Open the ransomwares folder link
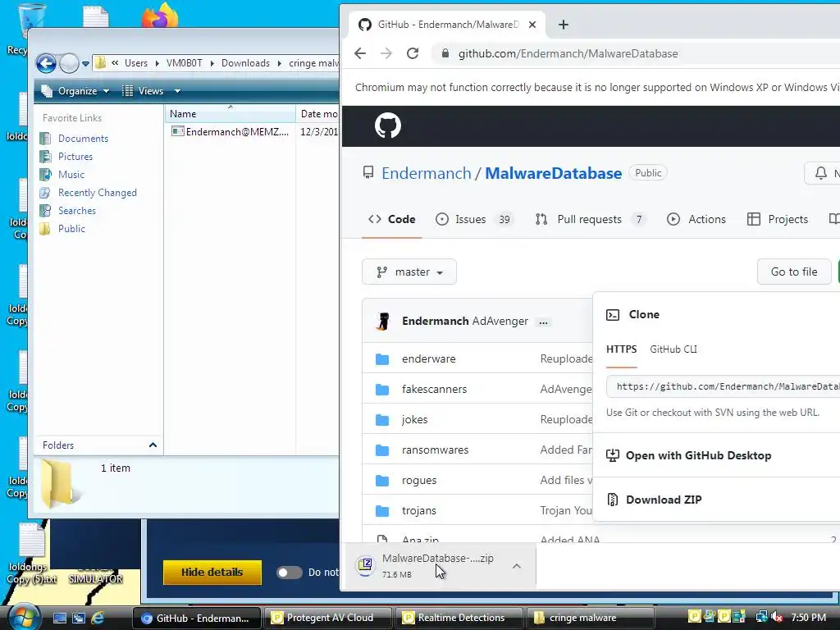Image resolution: width=840 pixels, height=630 pixels. 435,450
